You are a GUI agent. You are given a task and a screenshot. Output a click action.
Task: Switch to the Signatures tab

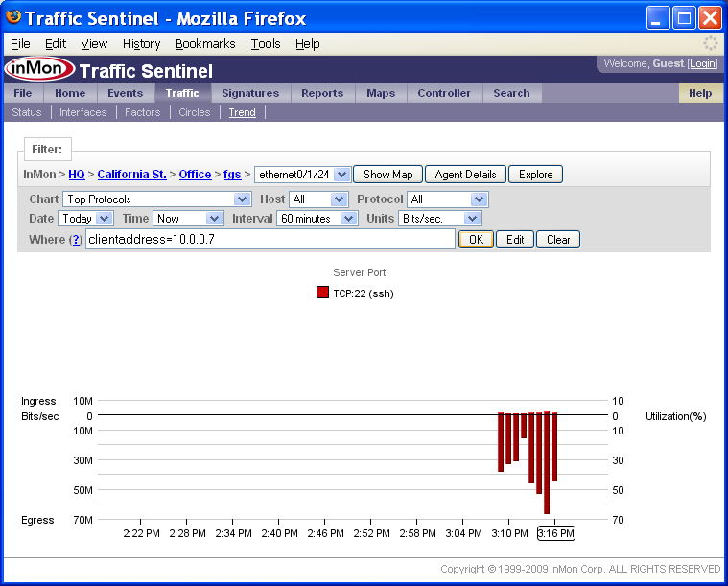250,93
